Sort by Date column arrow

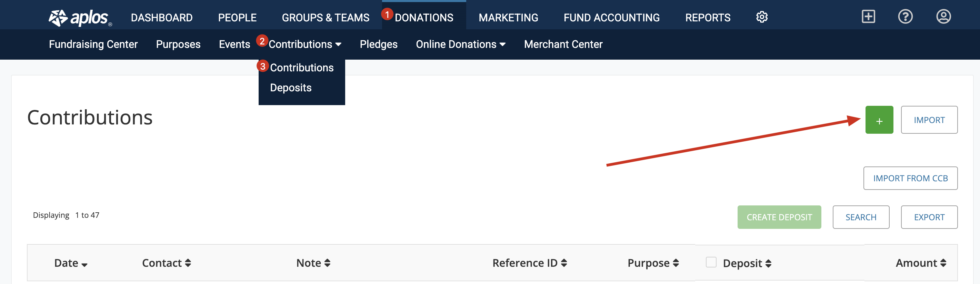tap(84, 265)
